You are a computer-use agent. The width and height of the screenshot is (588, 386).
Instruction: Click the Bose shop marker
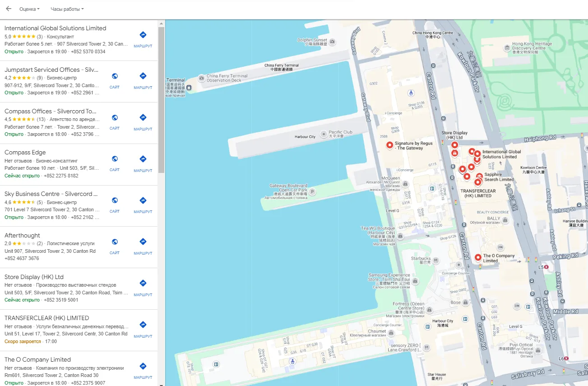pyautogui.click(x=466, y=302)
